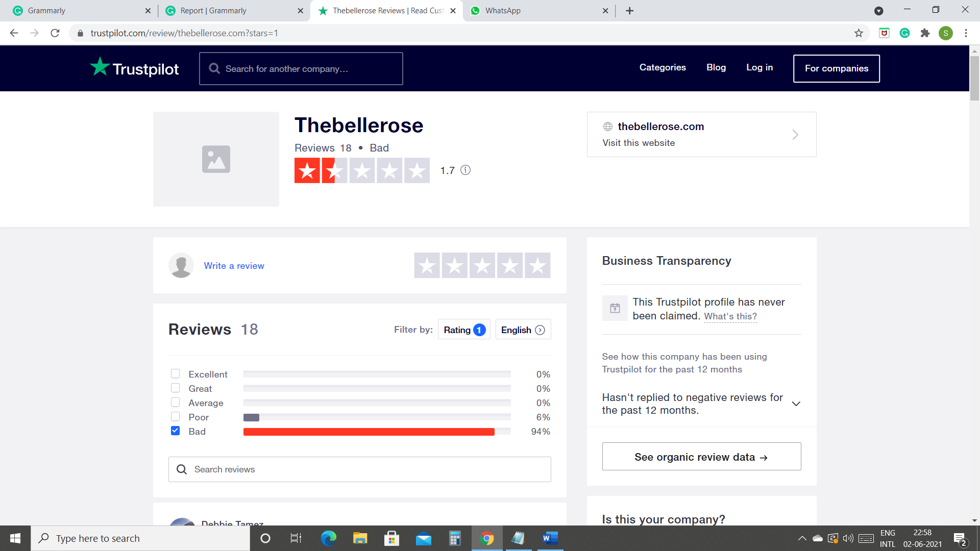Open the English language filter dropdown

[x=523, y=330]
